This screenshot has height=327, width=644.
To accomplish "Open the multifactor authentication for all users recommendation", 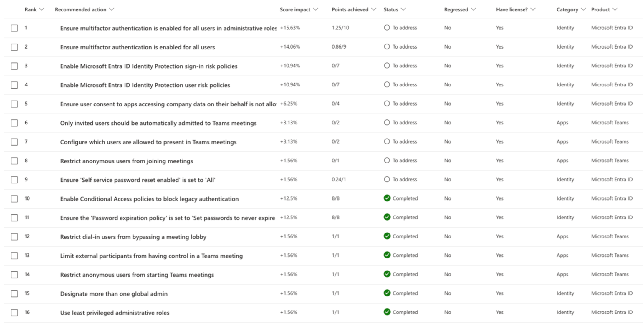I will [x=137, y=47].
